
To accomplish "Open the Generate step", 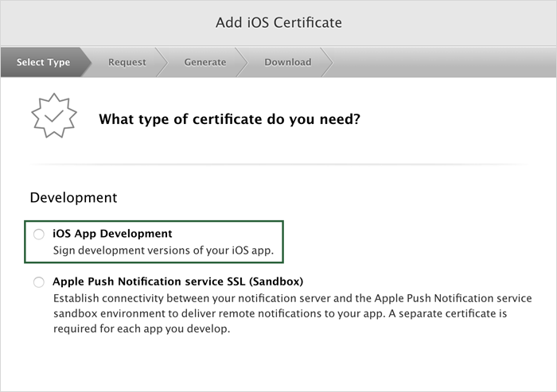I will pyautogui.click(x=205, y=62).
